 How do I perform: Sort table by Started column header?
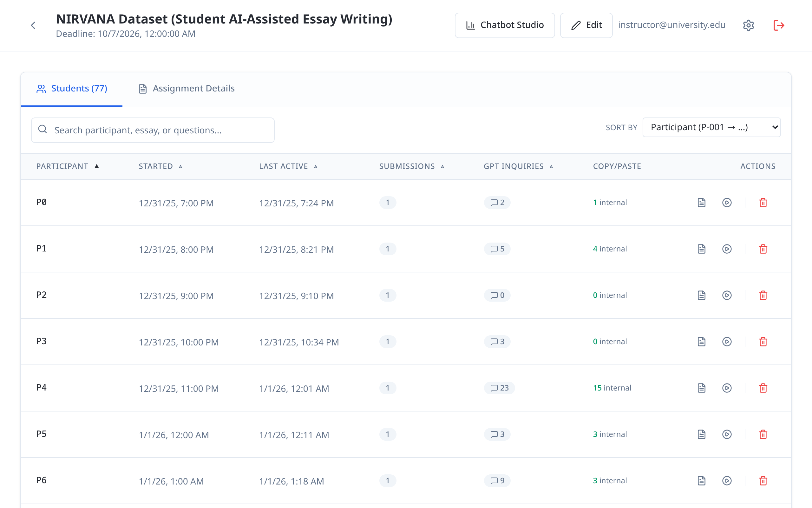coord(160,166)
